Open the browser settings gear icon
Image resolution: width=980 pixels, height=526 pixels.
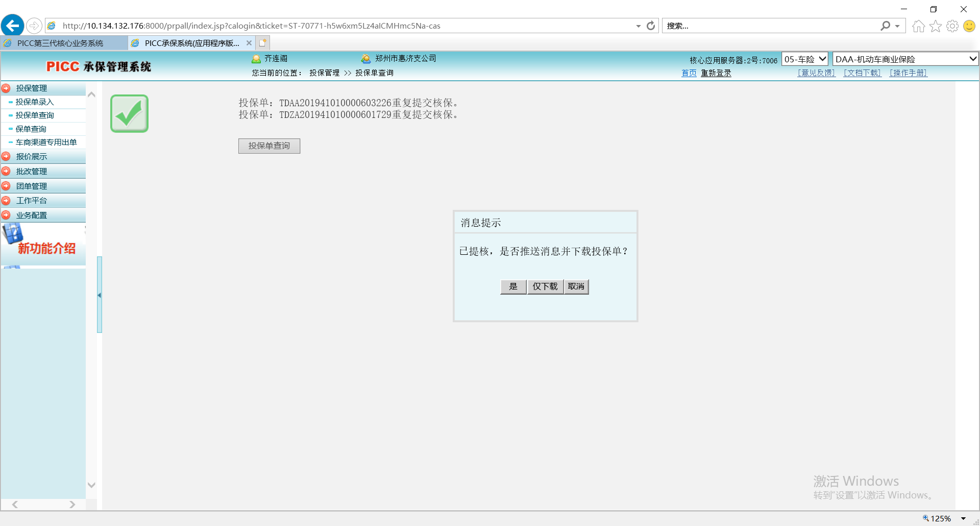pos(952,26)
